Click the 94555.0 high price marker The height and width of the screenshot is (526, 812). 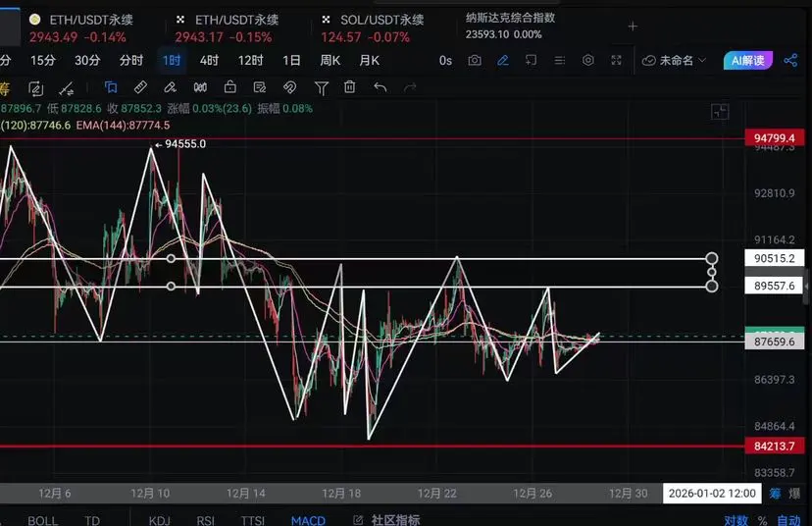(180, 144)
